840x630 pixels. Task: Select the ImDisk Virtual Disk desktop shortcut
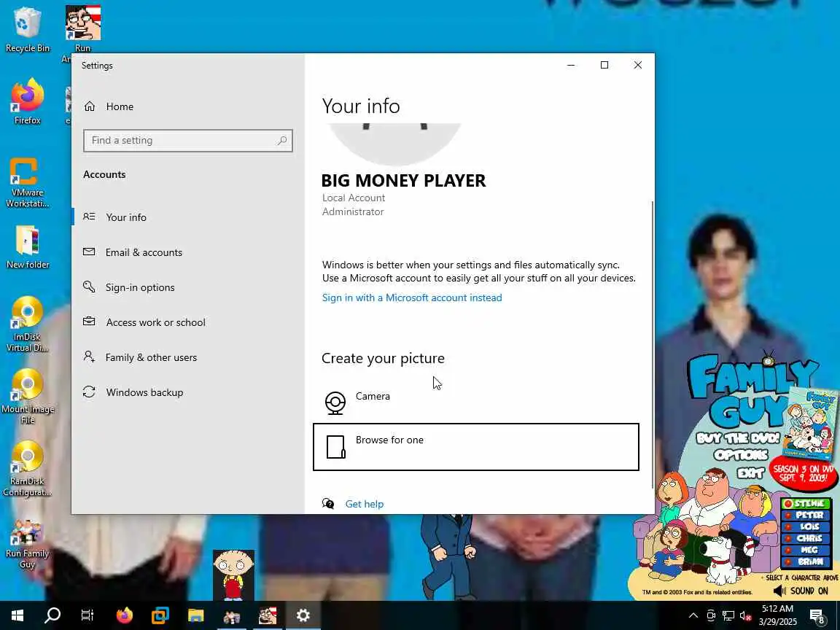coord(27,324)
